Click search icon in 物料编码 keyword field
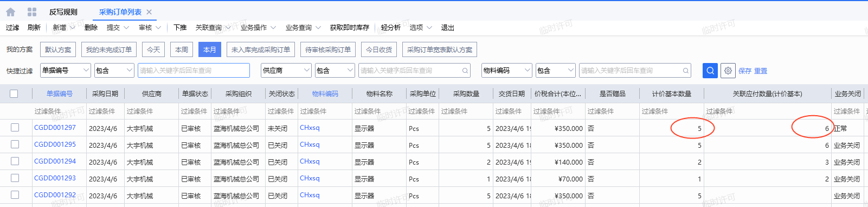The height and width of the screenshot is (207, 868). [x=686, y=71]
